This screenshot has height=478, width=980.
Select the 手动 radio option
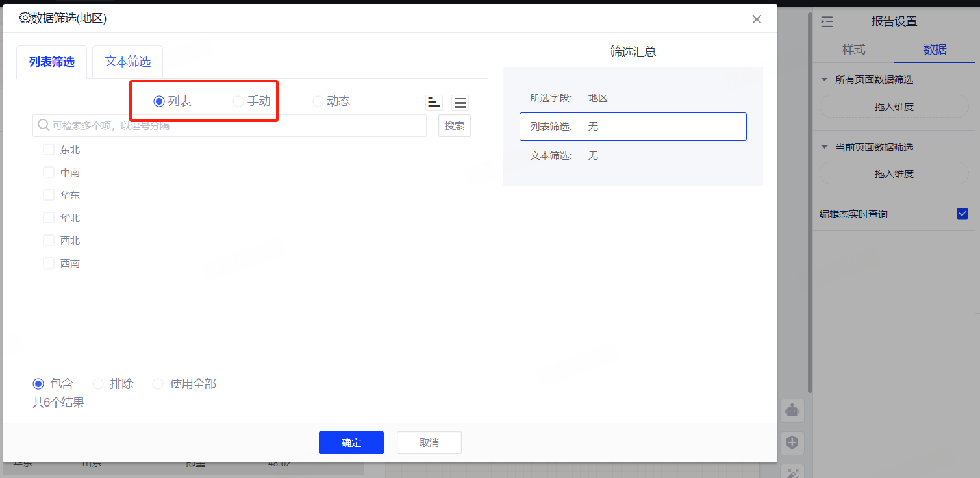click(238, 101)
